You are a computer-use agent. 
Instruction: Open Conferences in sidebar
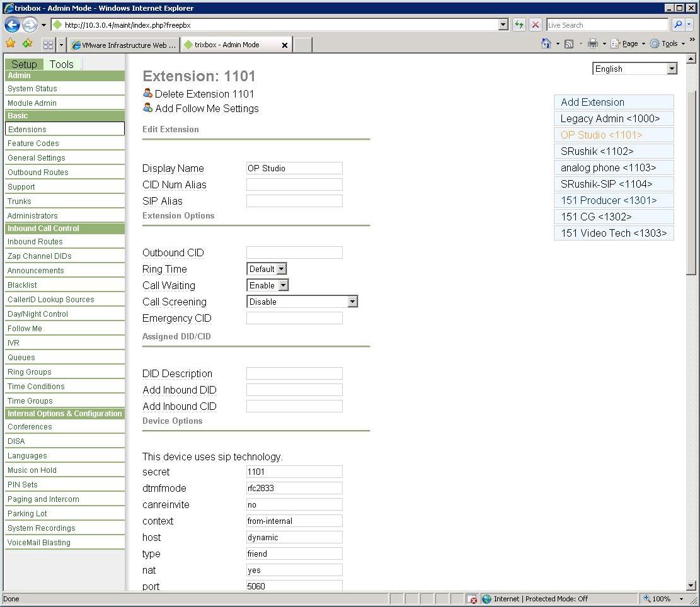65,427
